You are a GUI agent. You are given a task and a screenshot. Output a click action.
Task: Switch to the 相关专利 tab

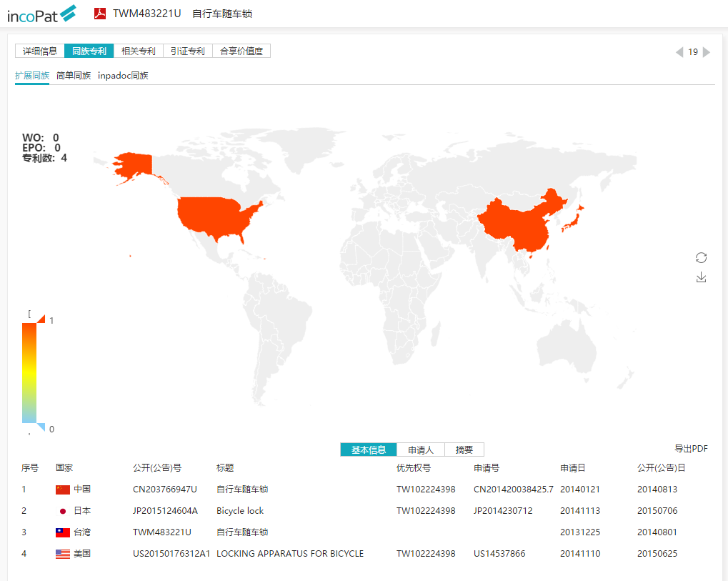pyautogui.click(x=138, y=51)
